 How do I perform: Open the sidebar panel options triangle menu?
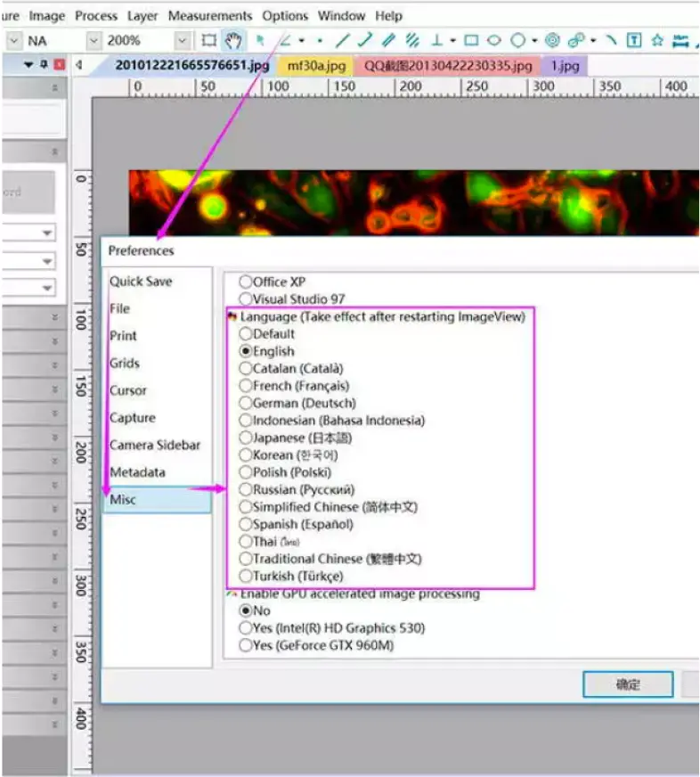click(x=28, y=64)
